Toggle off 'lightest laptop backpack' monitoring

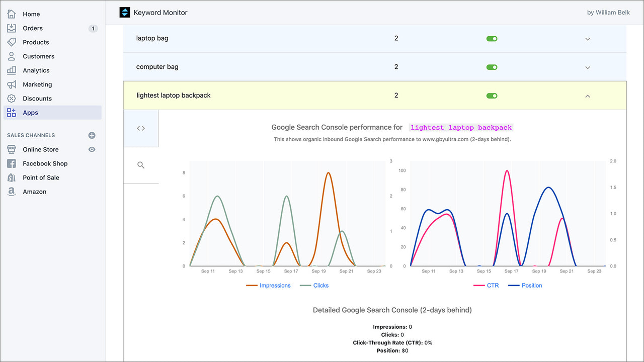pos(492,96)
